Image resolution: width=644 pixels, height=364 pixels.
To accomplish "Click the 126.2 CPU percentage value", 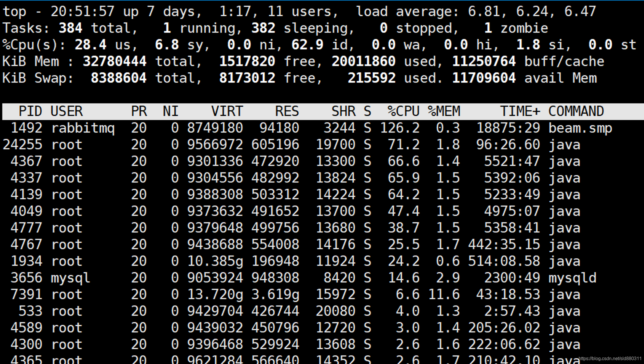I will [x=400, y=128].
